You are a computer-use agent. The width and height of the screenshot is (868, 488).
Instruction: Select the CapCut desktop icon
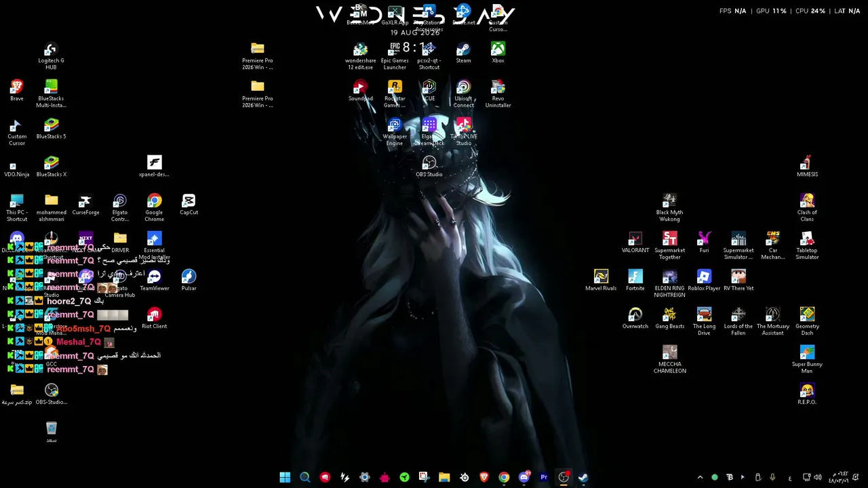[189, 205]
